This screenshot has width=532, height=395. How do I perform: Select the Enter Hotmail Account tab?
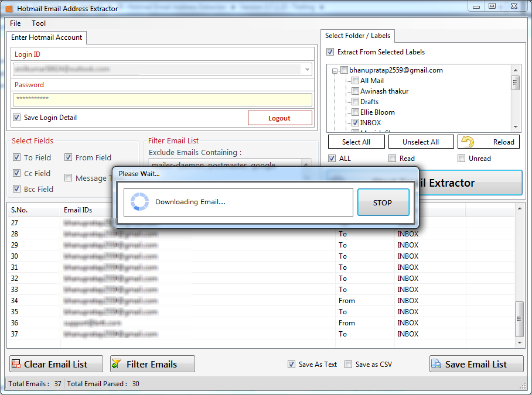point(46,37)
